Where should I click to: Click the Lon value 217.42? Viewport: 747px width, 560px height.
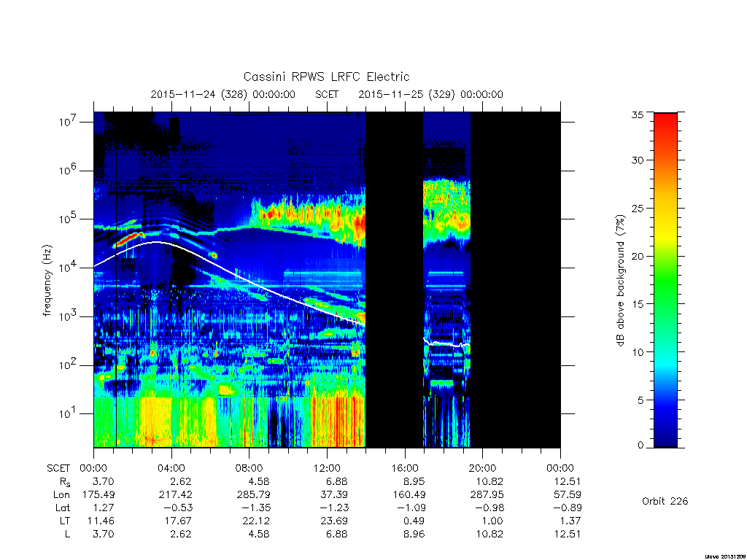175,495
